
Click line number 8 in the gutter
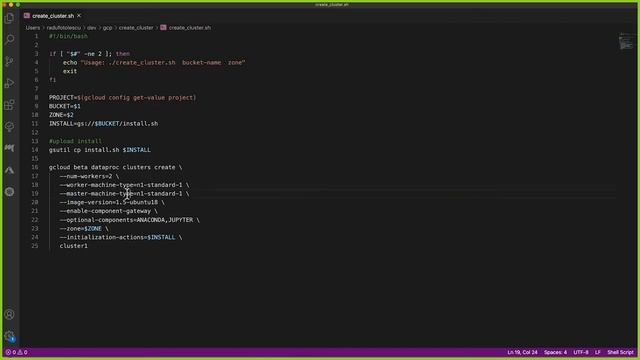36,98
